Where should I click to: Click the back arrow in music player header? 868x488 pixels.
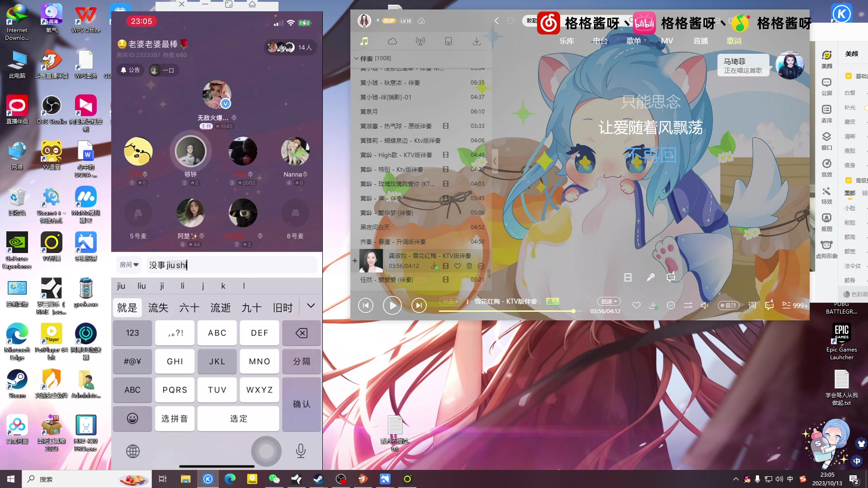coord(497,21)
